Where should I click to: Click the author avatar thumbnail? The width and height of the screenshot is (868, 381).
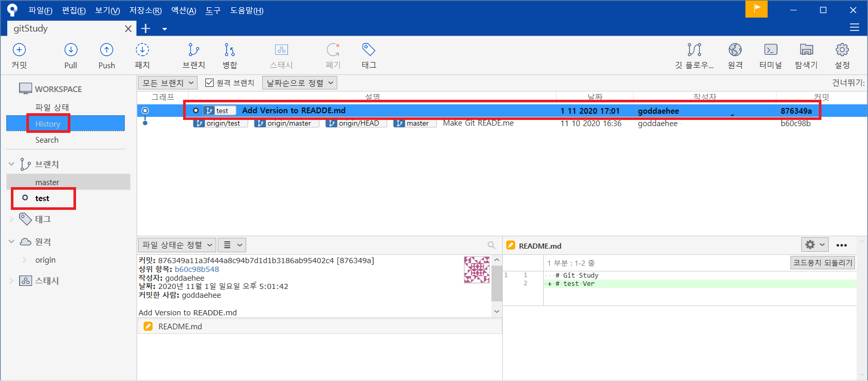click(x=476, y=270)
